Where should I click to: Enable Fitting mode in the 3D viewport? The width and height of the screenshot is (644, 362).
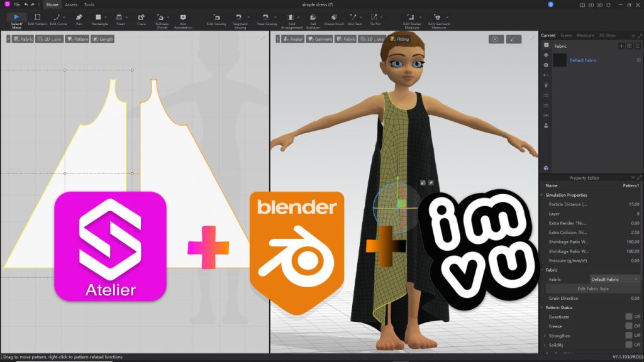point(397,38)
